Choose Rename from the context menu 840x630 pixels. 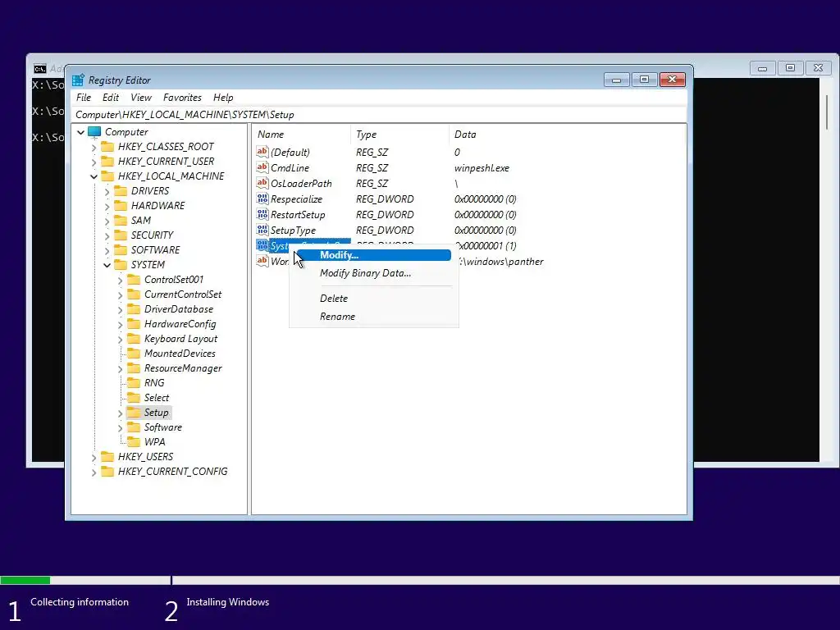click(373, 317)
